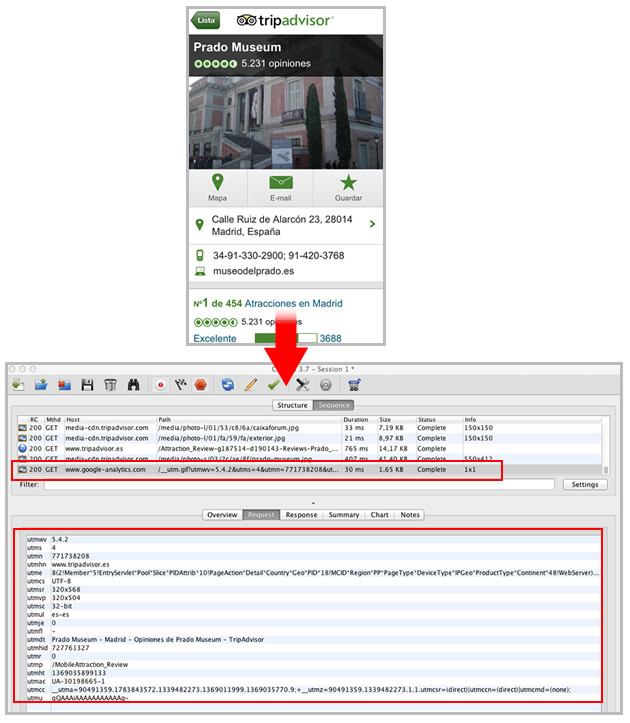Click the New Session icon in Charles toolbar
630x723 pixels.
18,385
